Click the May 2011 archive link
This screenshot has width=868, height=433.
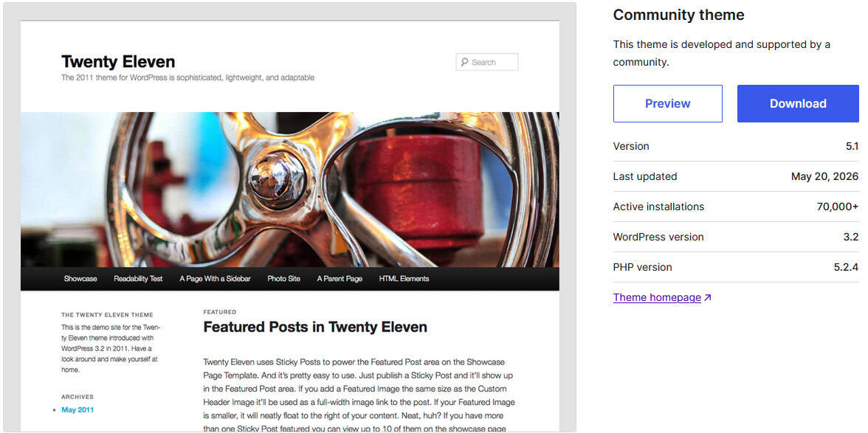click(x=77, y=410)
